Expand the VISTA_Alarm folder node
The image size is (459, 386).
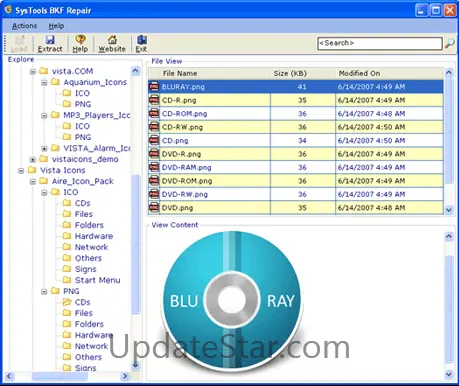pyautogui.click(x=44, y=148)
